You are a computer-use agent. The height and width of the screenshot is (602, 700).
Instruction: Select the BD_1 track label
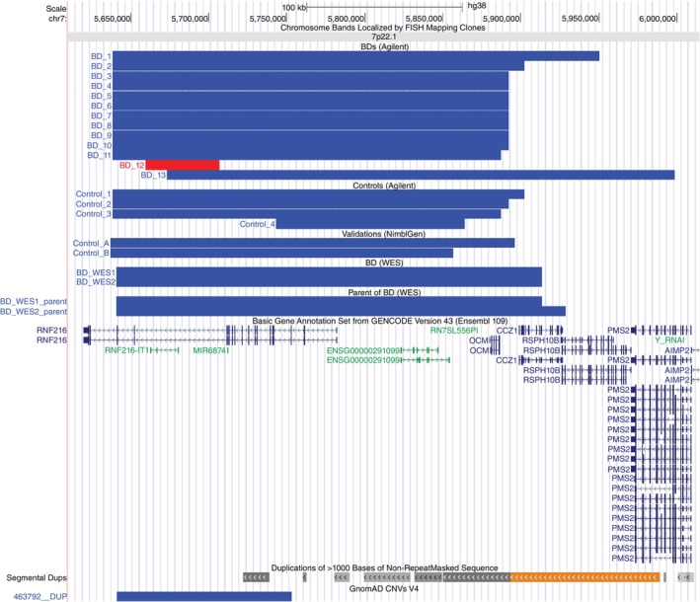coord(101,56)
